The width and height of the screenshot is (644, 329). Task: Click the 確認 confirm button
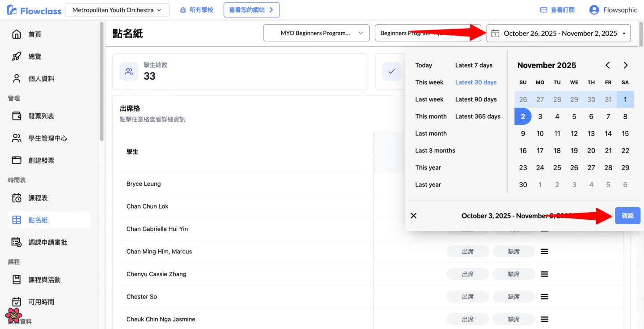(627, 216)
